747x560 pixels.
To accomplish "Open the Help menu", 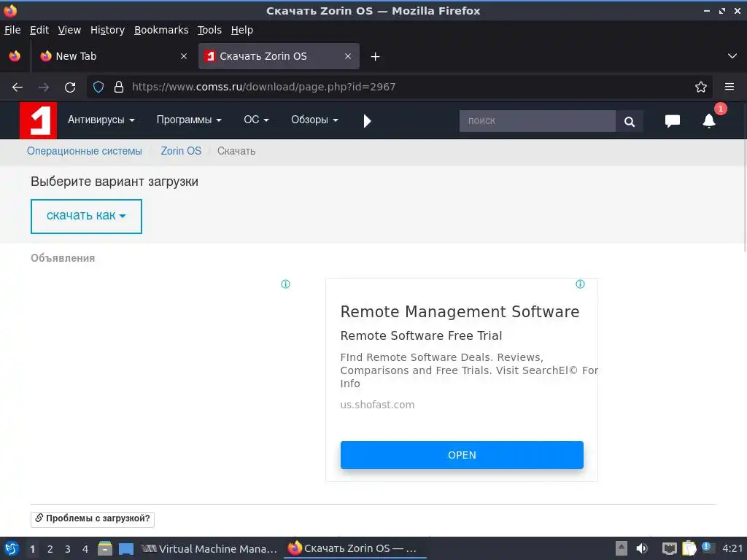I will pyautogui.click(x=242, y=30).
